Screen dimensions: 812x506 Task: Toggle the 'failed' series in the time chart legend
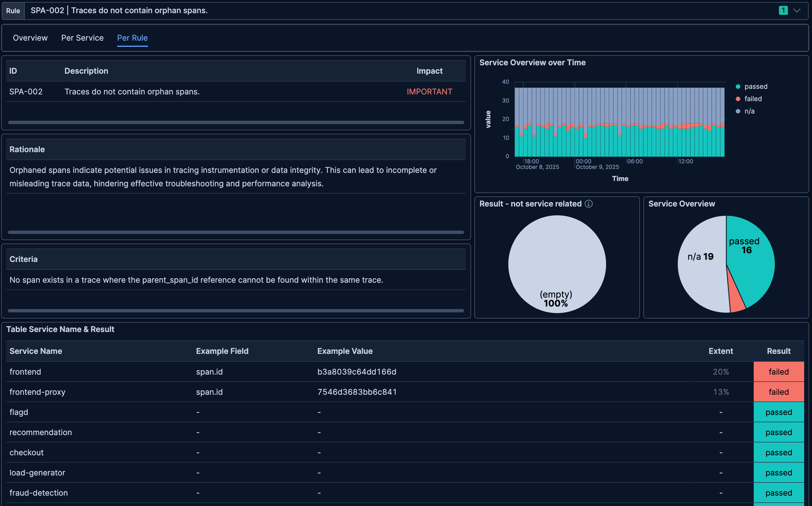pyautogui.click(x=753, y=99)
